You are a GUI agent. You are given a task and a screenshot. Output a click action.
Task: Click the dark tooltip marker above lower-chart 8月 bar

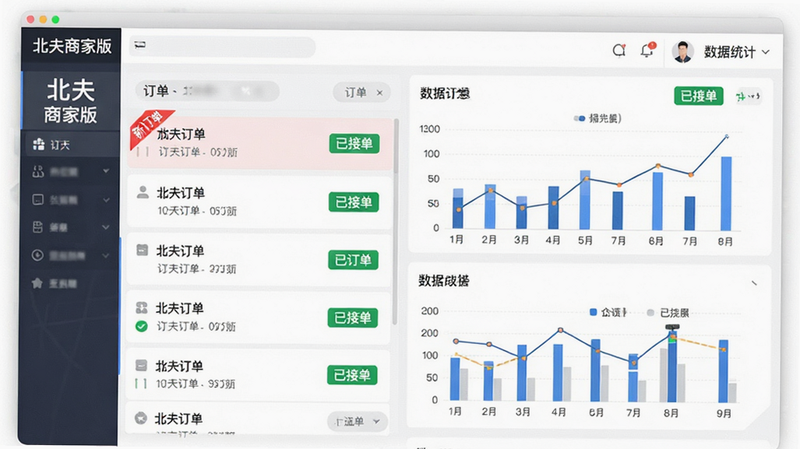[x=672, y=327]
